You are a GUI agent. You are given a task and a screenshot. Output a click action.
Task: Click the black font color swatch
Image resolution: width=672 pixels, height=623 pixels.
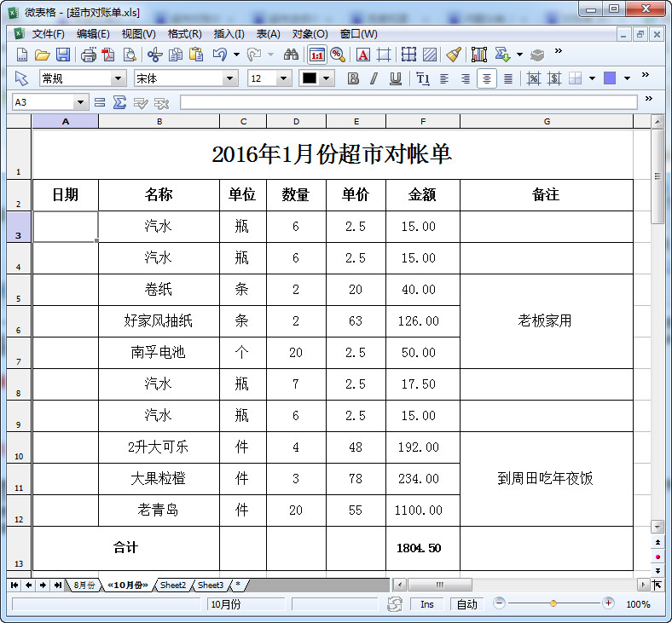pyautogui.click(x=310, y=78)
